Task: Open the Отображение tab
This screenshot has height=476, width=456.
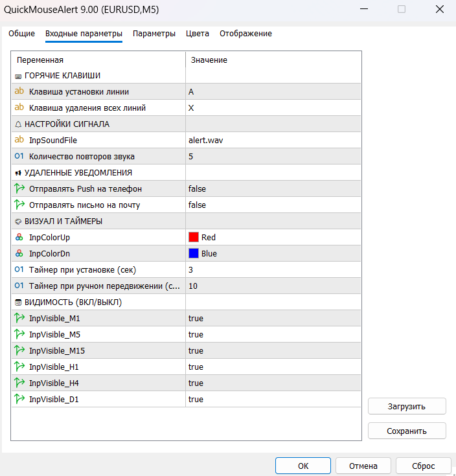Action: point(245,34)
